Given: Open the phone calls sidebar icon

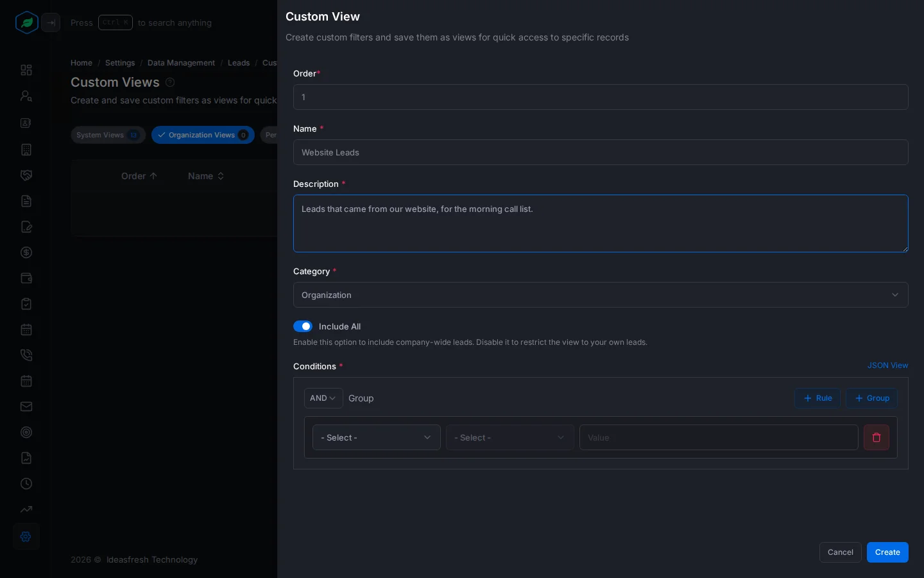Looking at the screenshot, I should coord(26,355).
